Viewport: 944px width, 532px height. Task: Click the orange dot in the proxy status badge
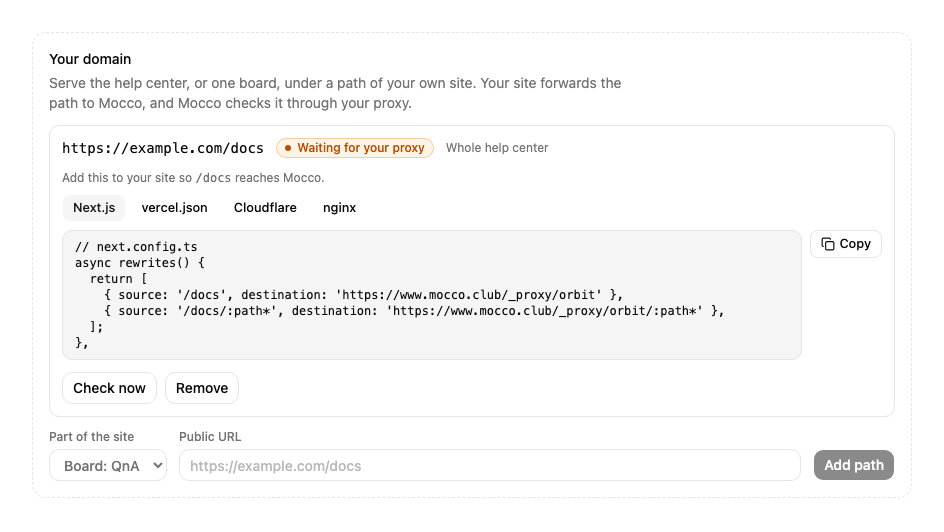click(x=288, y=148)
